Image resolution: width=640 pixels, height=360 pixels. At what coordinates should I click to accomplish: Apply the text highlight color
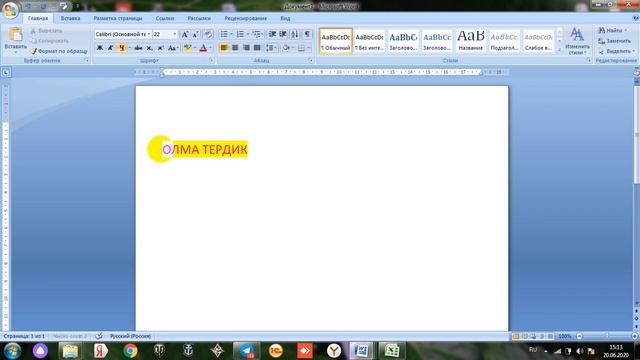[187, 48]
